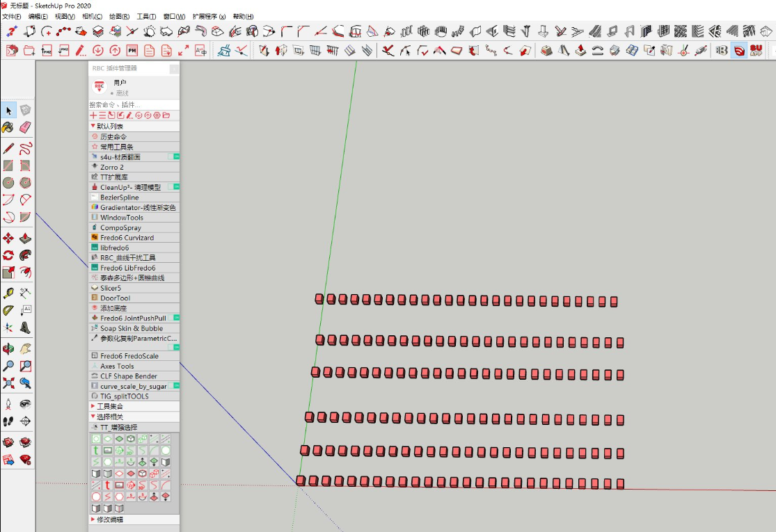Image resolution: width=776 pixels, height=532 pixels.
Task: Open the Soap Skin & Bubble entry
Action: pyautogui.click(x=134, y=328)
